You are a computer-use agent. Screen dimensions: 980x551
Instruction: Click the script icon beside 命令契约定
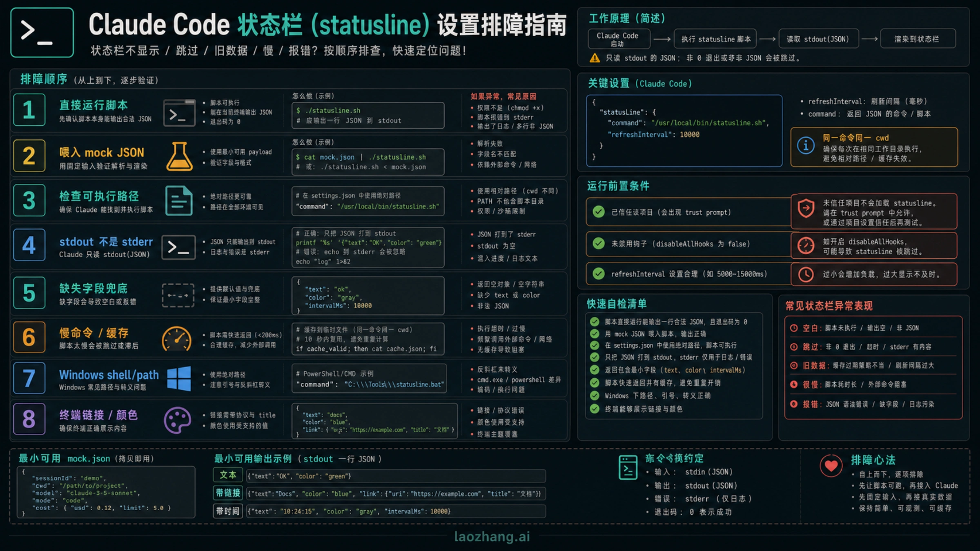(628, 467)
